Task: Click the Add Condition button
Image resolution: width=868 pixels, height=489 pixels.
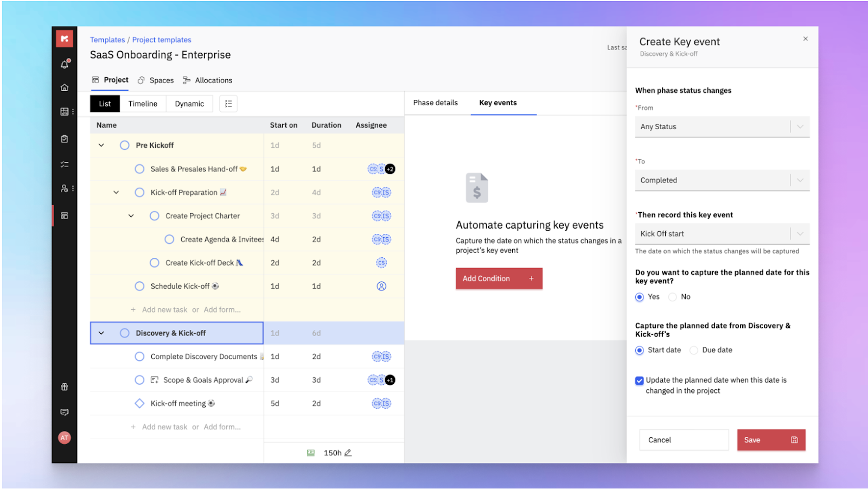Action: coord(498,278)
